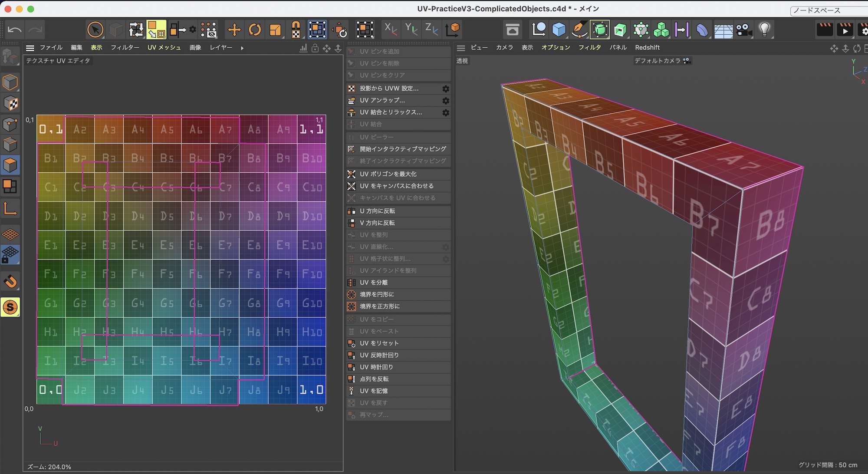
Task: Select the Move tool
Action: [234, 30]
